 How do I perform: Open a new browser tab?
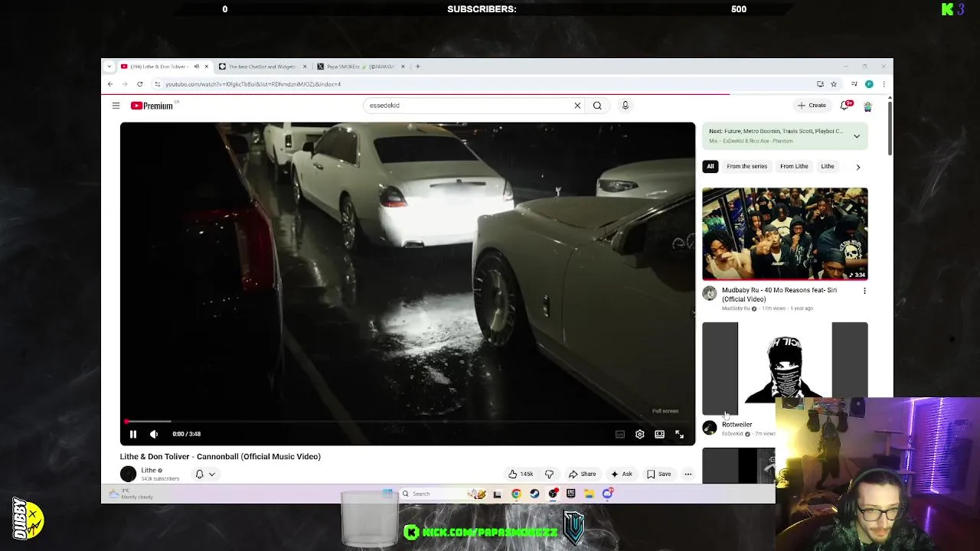[417, 67]
